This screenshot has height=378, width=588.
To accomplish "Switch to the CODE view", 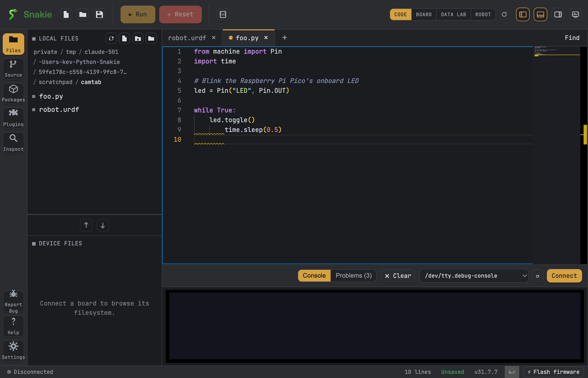I will [x=401, y=14].
